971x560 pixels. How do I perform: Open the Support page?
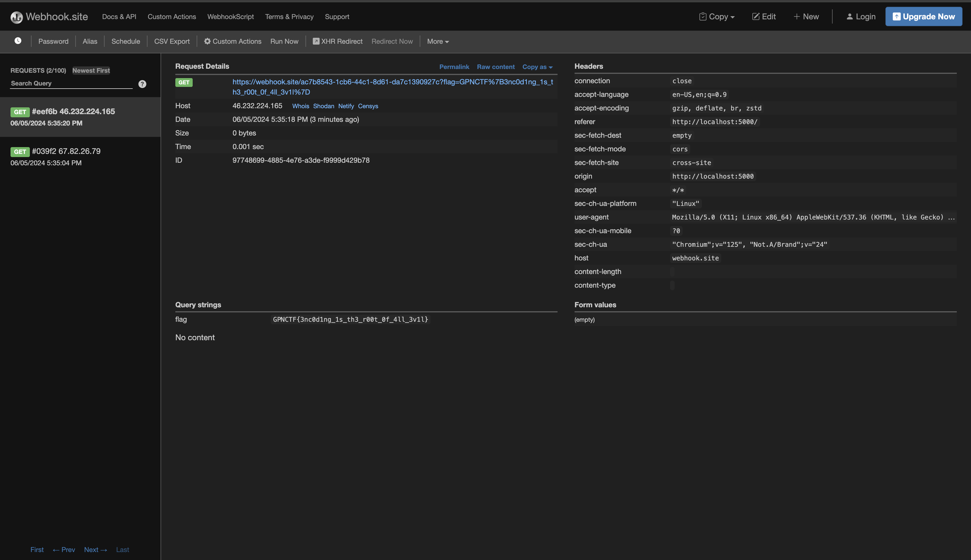click(x=337, y=16)
